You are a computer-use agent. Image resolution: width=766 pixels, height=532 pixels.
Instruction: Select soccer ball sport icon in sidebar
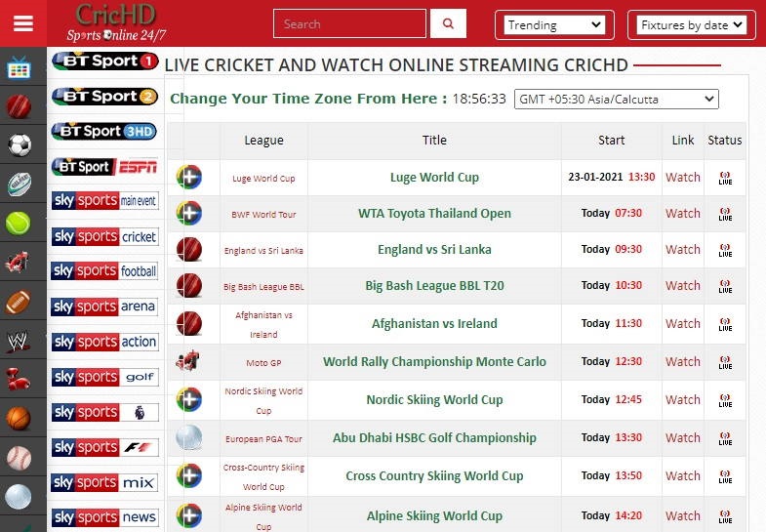(x=20, y=145)
